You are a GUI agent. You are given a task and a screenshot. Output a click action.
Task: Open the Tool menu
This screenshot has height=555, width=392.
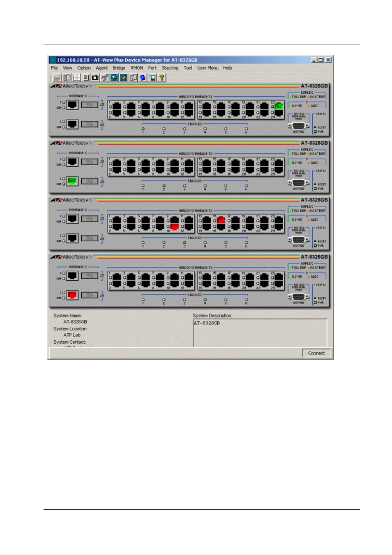point(188,68)
